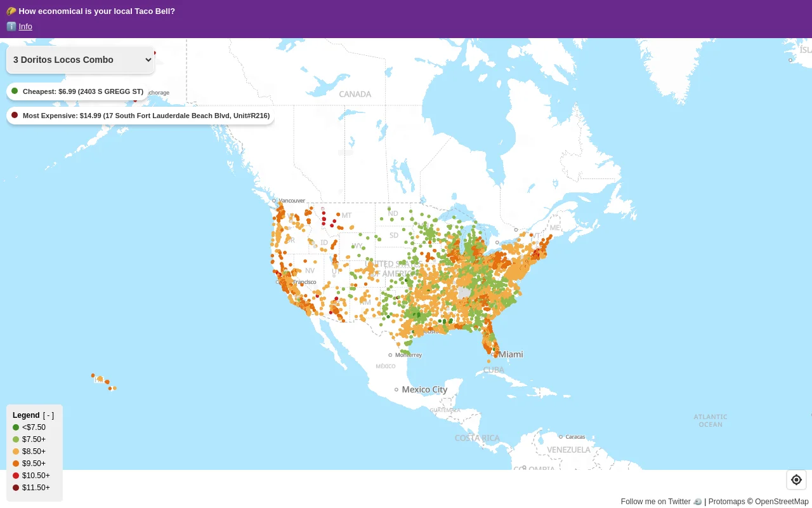The image size is (812, 508).
Task: Click the CANADA country label
Action: pos(355,94)
